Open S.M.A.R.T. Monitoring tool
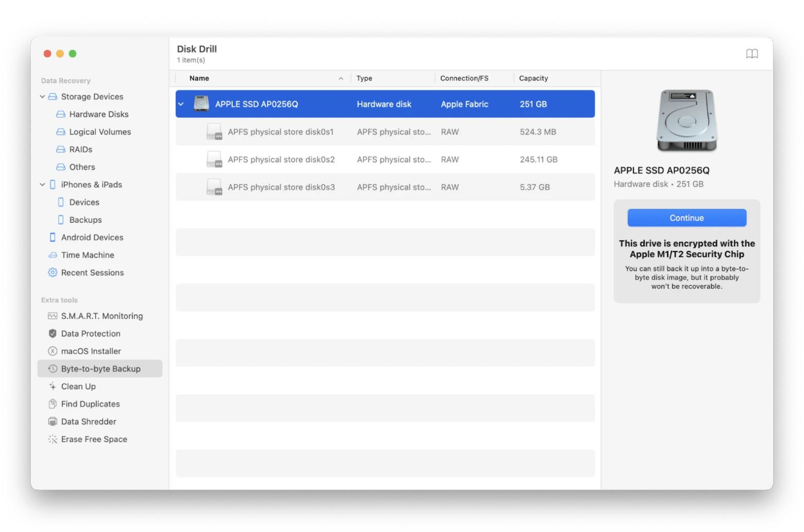Viewport: 804px width, 532px height. tap(102, 315)
